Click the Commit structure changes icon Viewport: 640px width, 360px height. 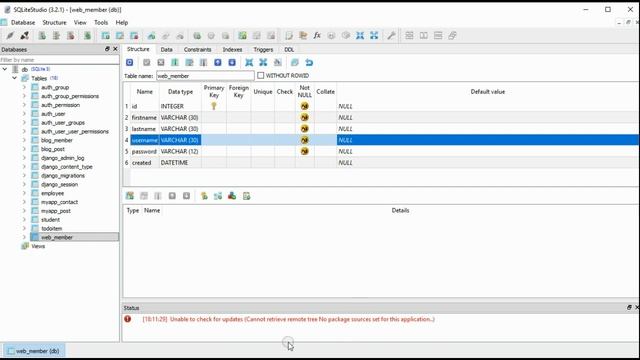click(147, 62)
